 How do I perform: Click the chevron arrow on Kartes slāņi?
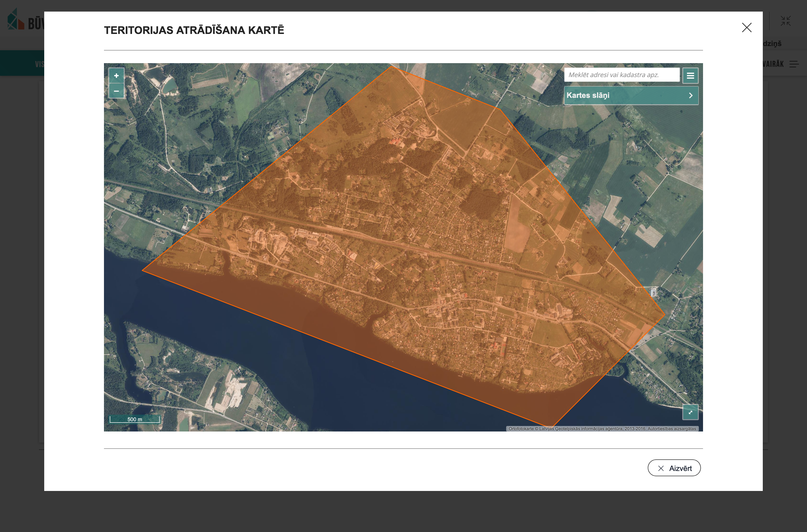pos(691,95)
